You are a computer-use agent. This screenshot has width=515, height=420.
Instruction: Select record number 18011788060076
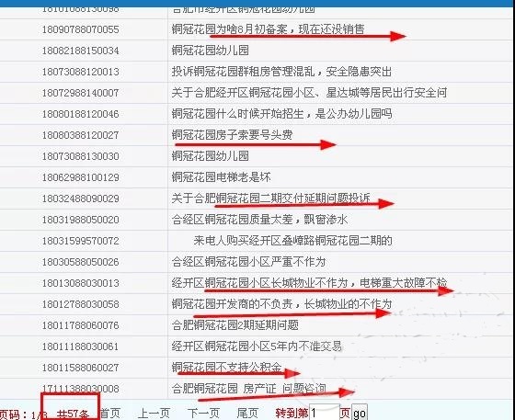[x=81, y=325]
